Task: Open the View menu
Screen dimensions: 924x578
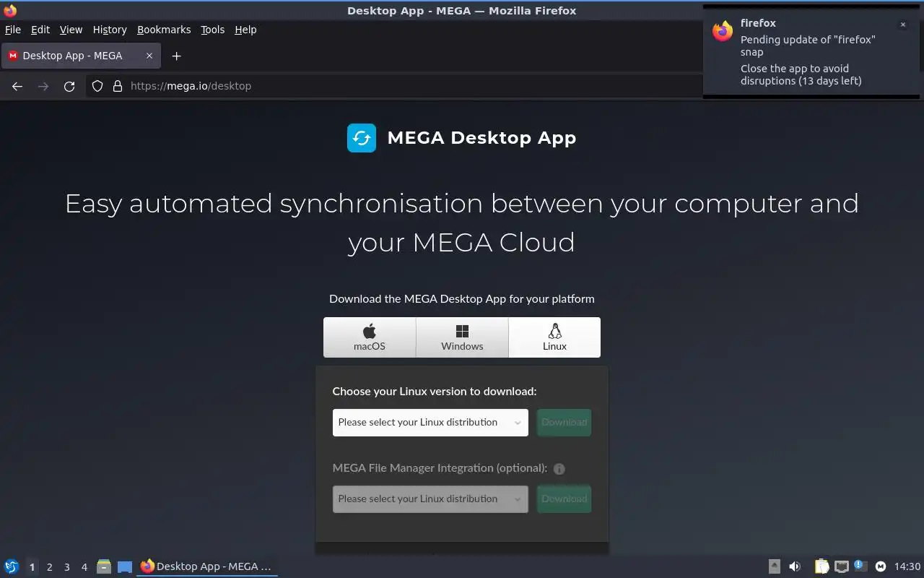Action: coord(71,30)
